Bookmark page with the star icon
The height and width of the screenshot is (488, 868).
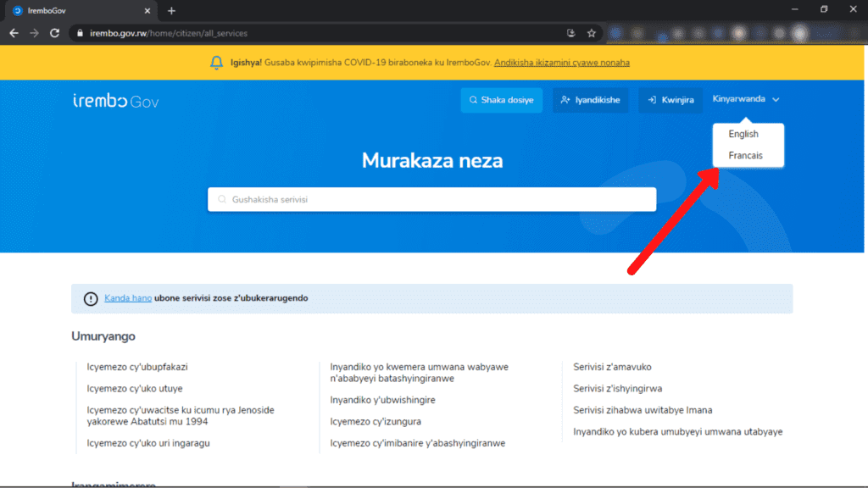(x=591, y=33)
